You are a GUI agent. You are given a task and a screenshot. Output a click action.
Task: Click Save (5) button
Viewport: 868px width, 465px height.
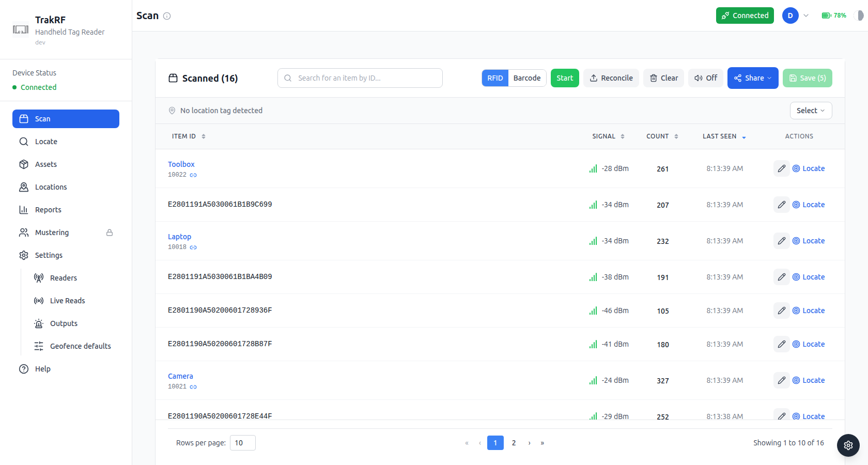point(808,78)
